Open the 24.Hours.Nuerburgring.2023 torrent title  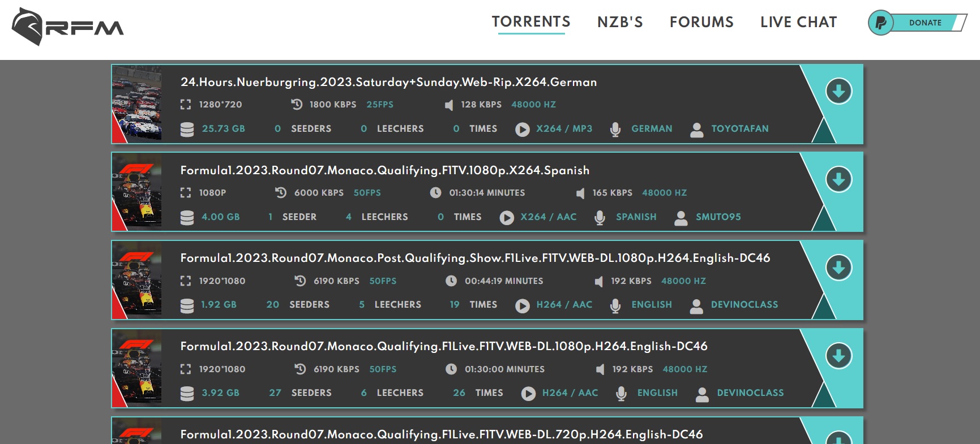click(388, 82)
